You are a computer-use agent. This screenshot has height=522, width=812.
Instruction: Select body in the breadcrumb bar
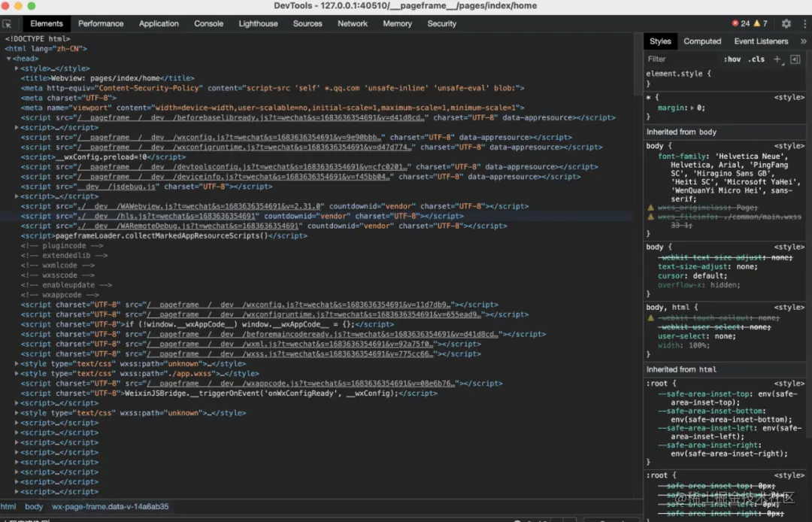tap(34, 506)
